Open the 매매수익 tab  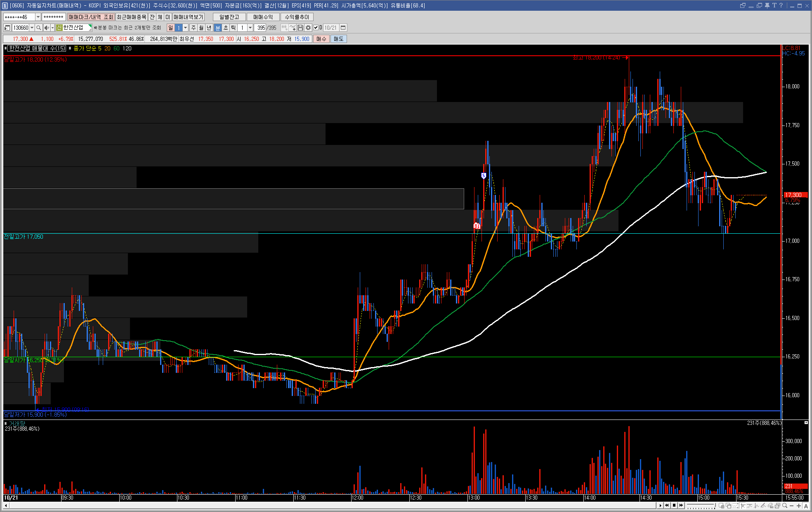point(263,17)
